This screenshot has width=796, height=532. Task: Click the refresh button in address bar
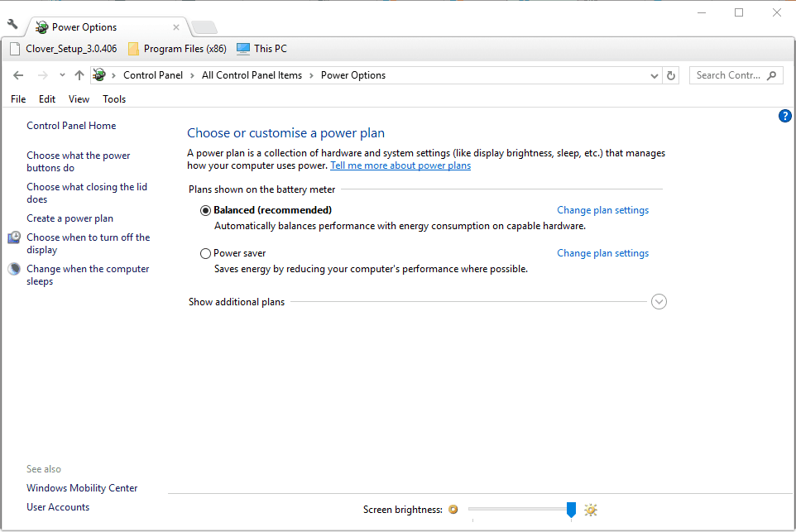click(671, 75)
